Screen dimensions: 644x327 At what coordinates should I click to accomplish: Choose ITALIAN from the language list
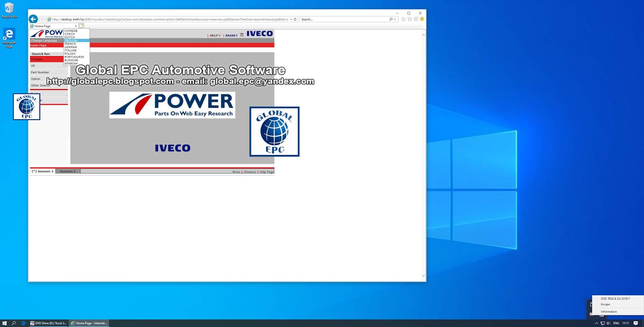coord(76,50)
